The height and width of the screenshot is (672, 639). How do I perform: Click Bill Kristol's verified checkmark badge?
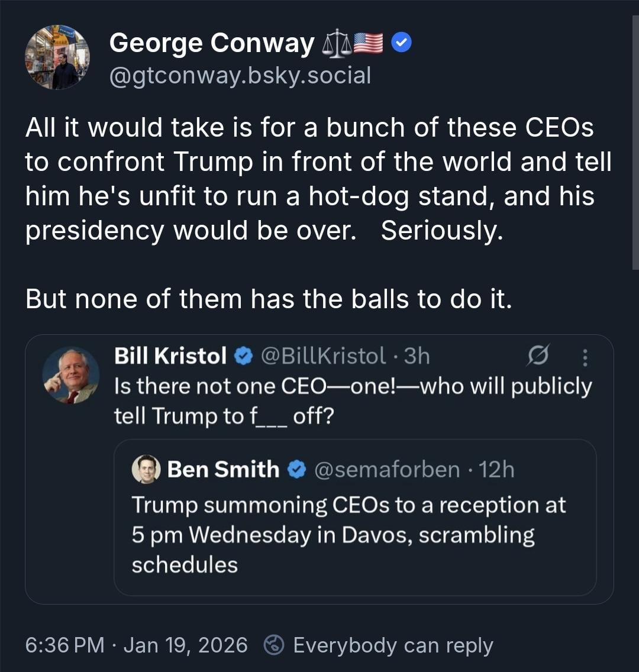click(243, 356)
